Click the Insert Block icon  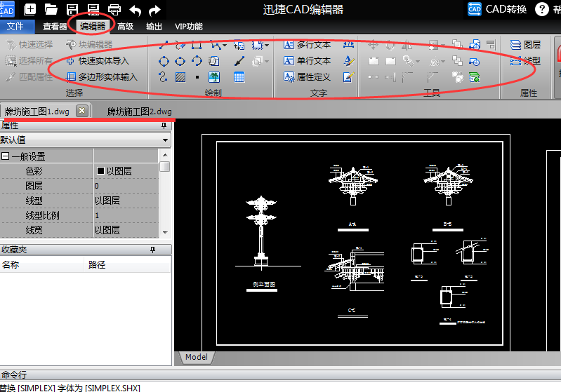coord(239,45)
